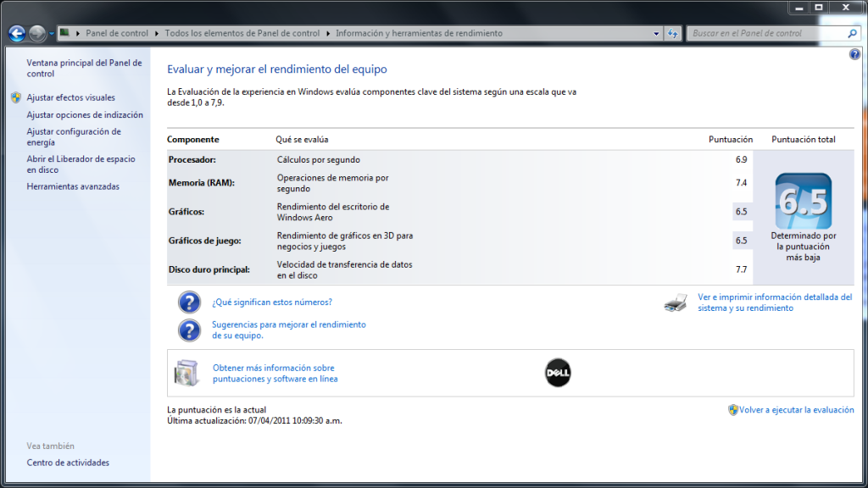The image size is (868, 488).
Task: Open Ajustar efectos visuales
Action: [71, 97]
